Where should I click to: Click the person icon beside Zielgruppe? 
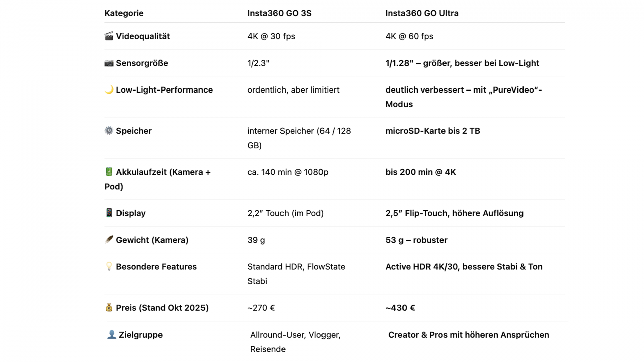pos(111,334)
